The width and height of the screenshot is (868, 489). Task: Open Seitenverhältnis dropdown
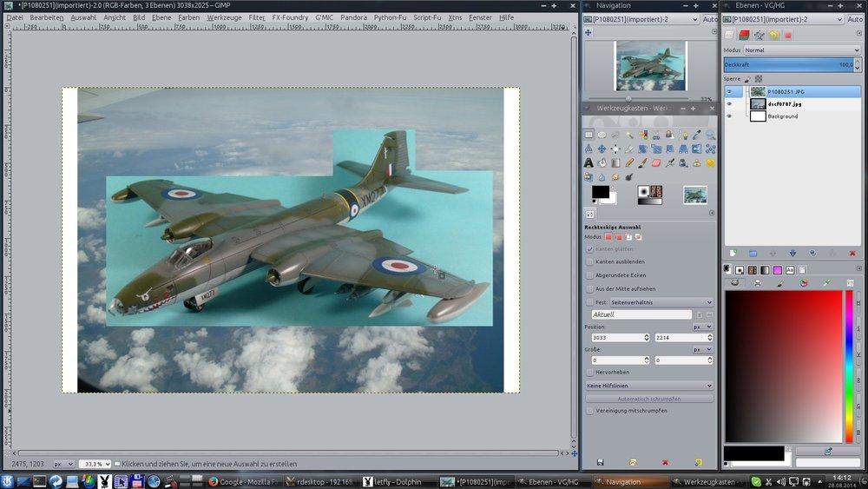point(661,302)
